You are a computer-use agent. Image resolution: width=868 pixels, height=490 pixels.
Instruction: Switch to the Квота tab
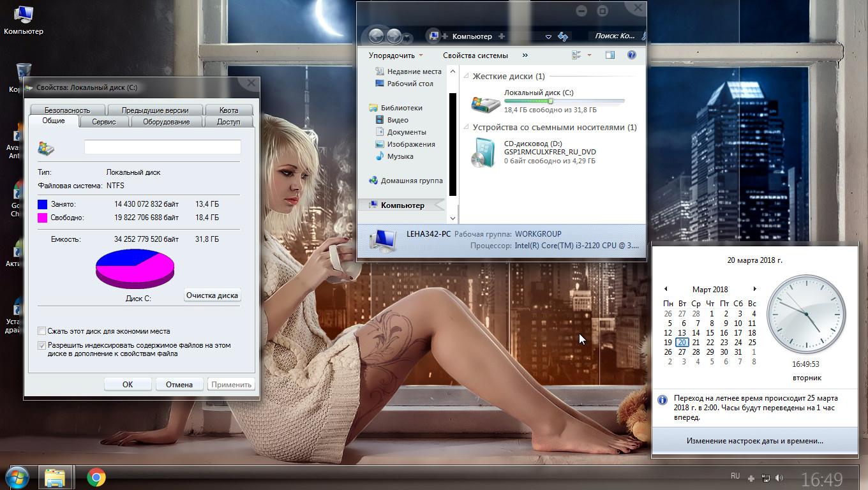[x=228, y=110]
